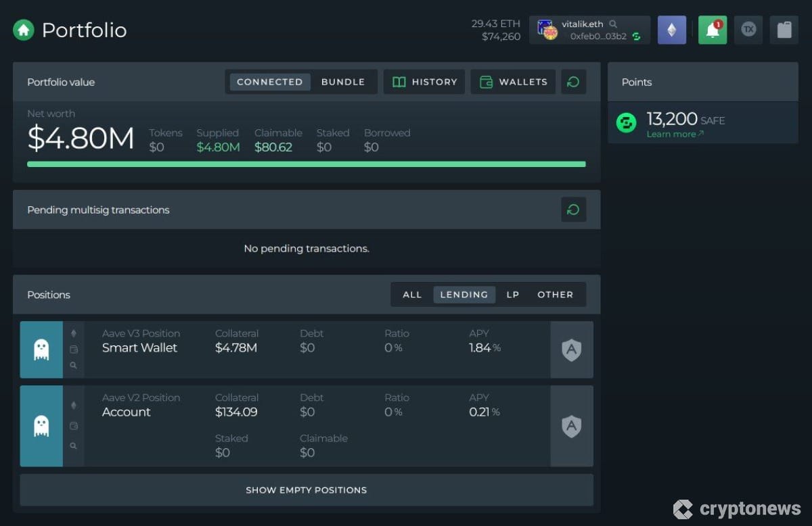Filter positions by LP
This screenshot has height=526, width=812.
[x=513, y=295]
